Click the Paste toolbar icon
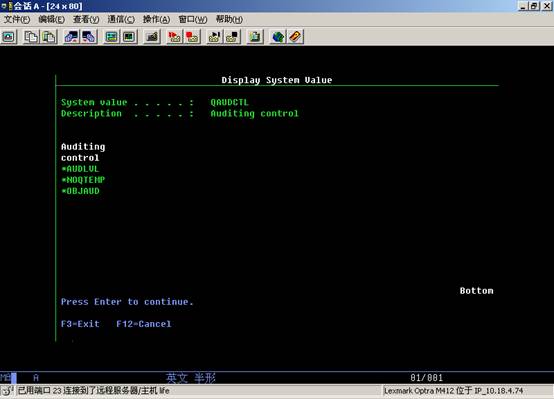554x399 pixels. (48, 37)
